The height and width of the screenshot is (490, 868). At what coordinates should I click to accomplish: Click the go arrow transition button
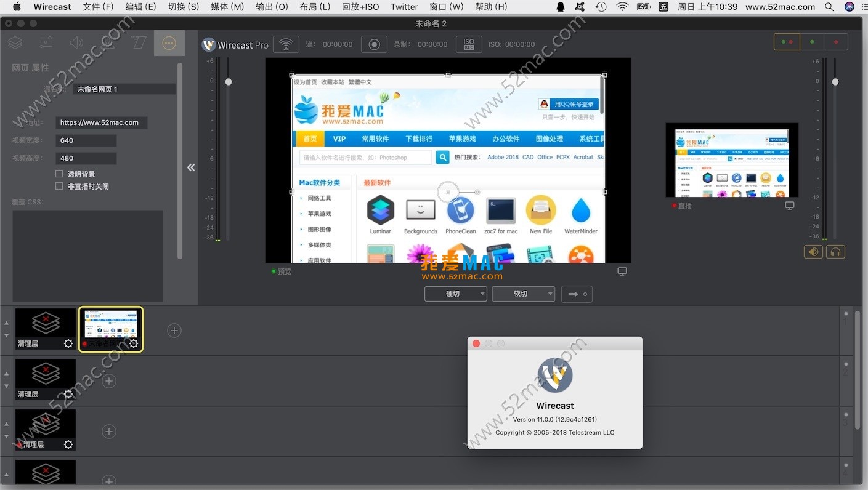coord(577,294)
